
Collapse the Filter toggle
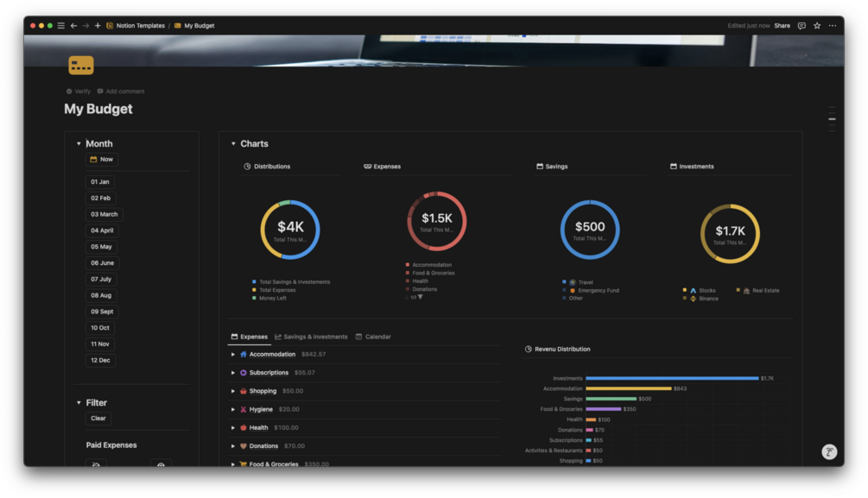79,403
